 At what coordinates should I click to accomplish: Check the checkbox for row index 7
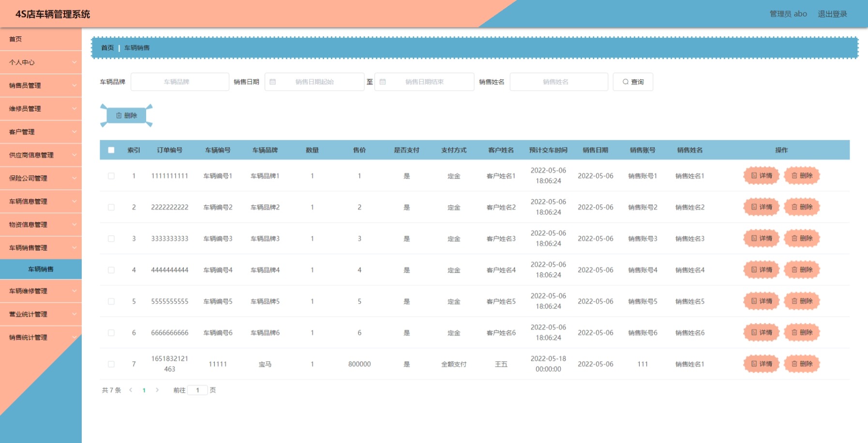(111, 364)
